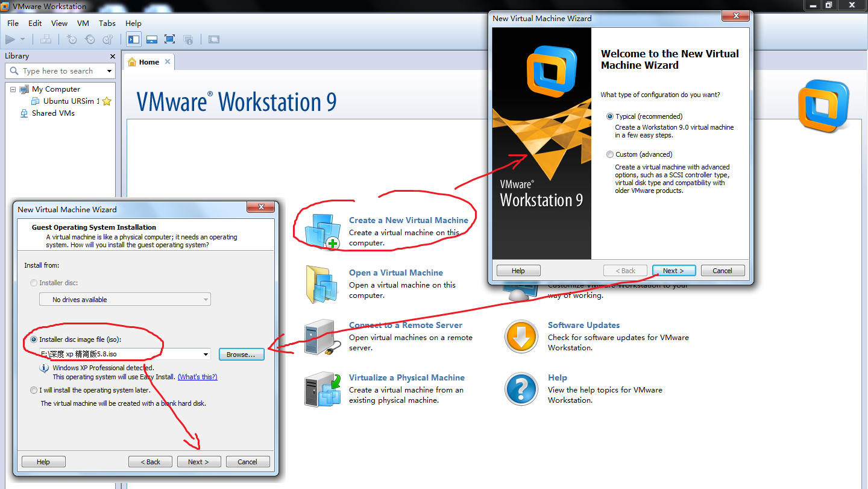The image size is (868, 489).
Task: Open the View menu
Action: 59,23
